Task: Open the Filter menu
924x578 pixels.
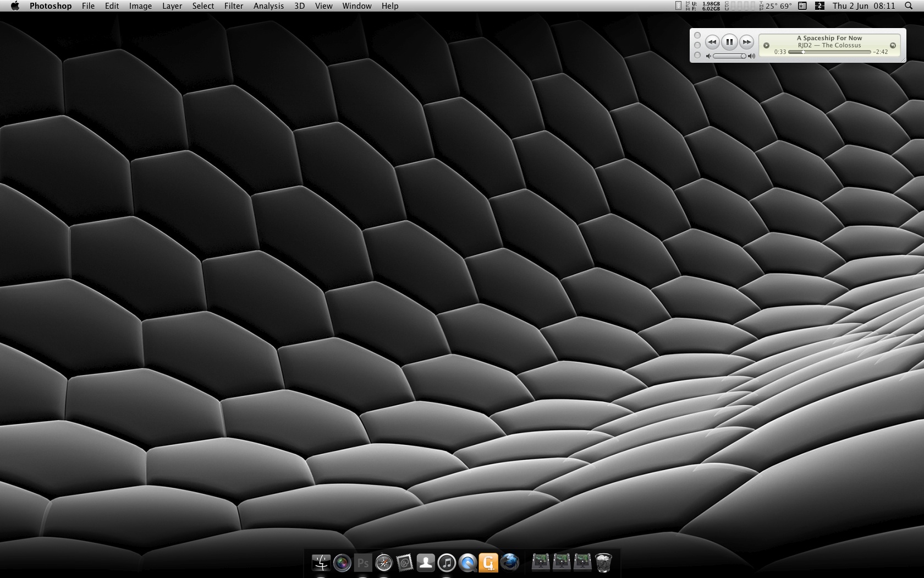Action: 234,6
